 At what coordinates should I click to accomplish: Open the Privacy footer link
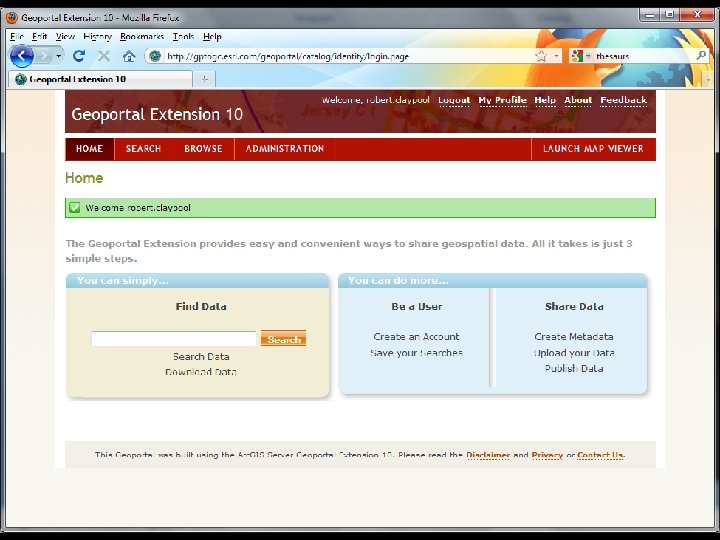pos(547,456)
